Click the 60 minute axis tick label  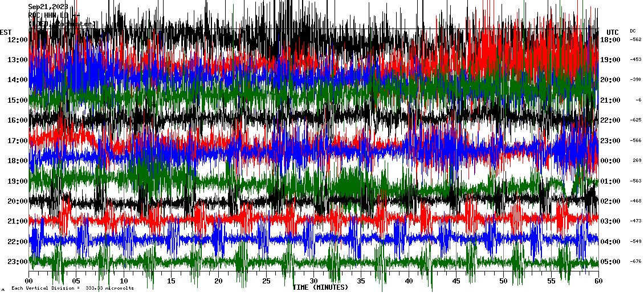[x=598, y=281]
